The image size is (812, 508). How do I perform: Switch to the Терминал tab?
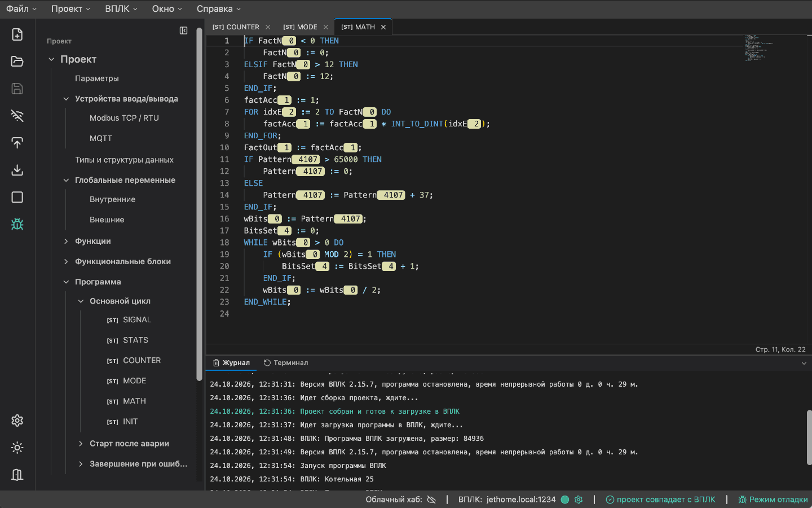(x=286, y=363)
